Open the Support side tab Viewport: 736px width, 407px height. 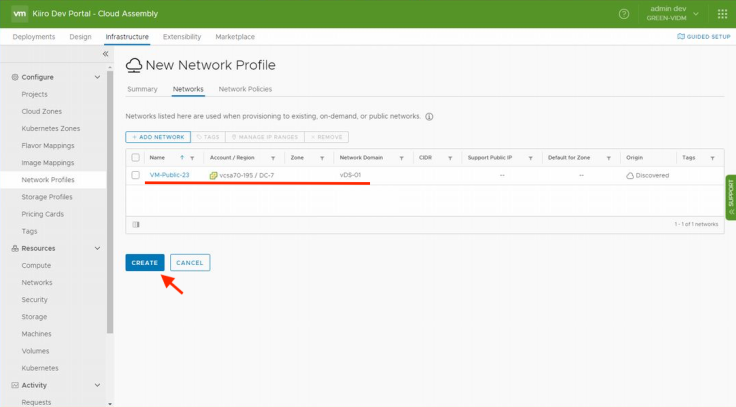731,197
